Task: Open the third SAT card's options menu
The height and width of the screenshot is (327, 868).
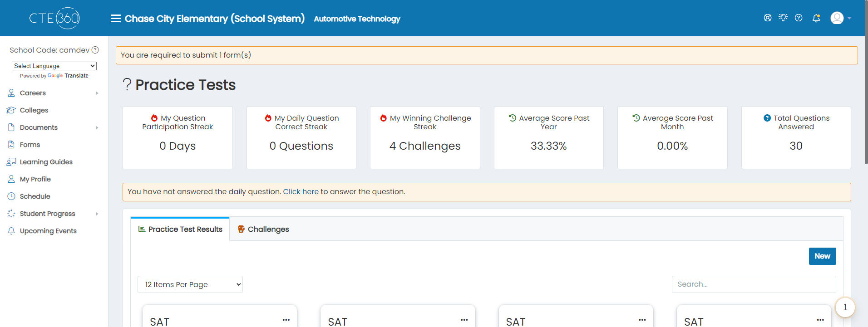Action: 642,320
